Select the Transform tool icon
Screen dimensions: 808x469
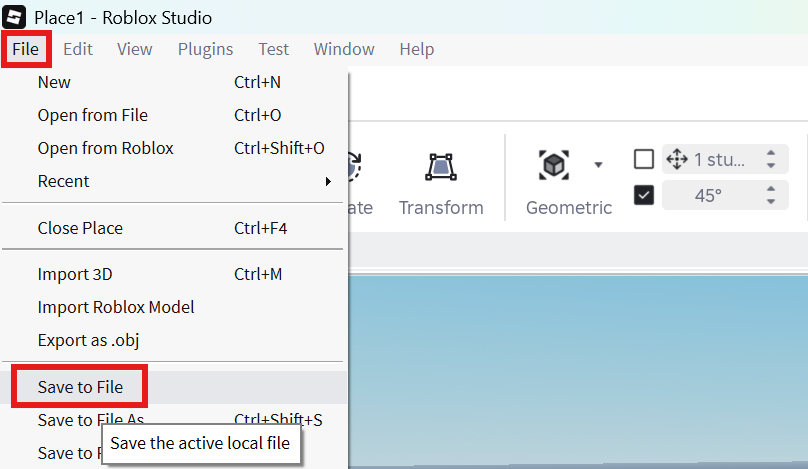[x=440, y=167]
